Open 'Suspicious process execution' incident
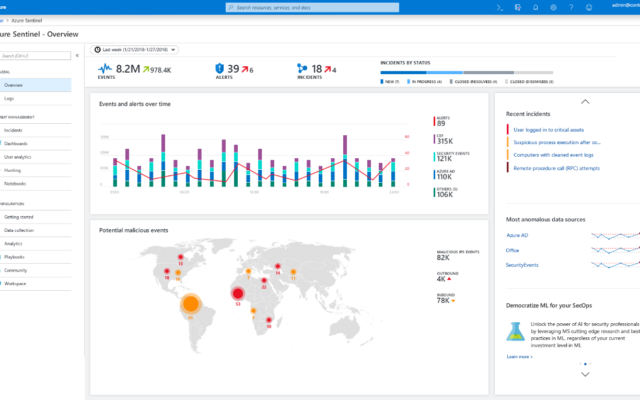 click(557, 142)
